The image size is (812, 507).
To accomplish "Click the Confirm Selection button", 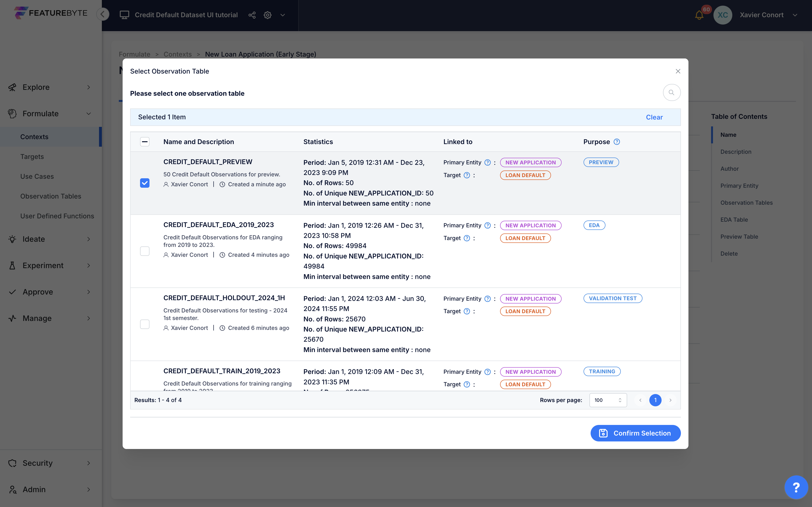I will coord(635,433).
